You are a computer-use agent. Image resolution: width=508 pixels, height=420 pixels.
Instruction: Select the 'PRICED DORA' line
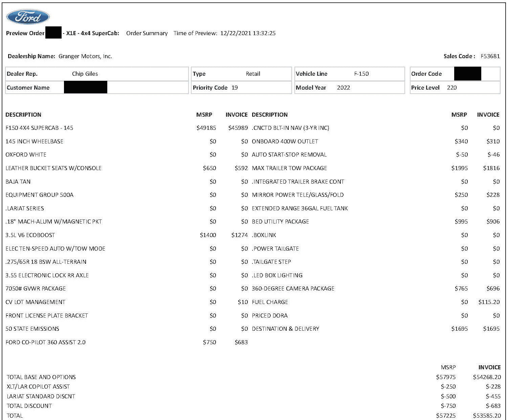coord(270,316)
